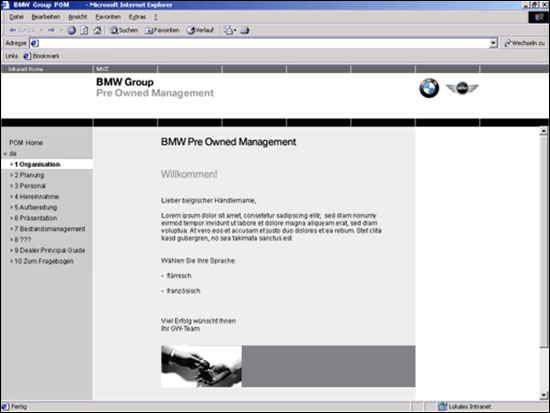This screenshot has height=413, width=550.
Task: Refresh the page icon
Action: point(84,30)
